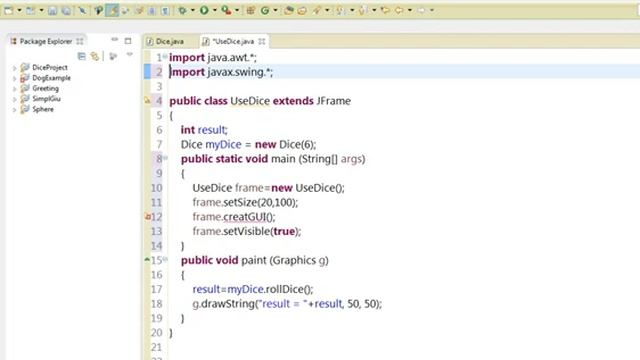Click on 'myDice' in line 7
The image size is (640, 360).
click(223, 144)
